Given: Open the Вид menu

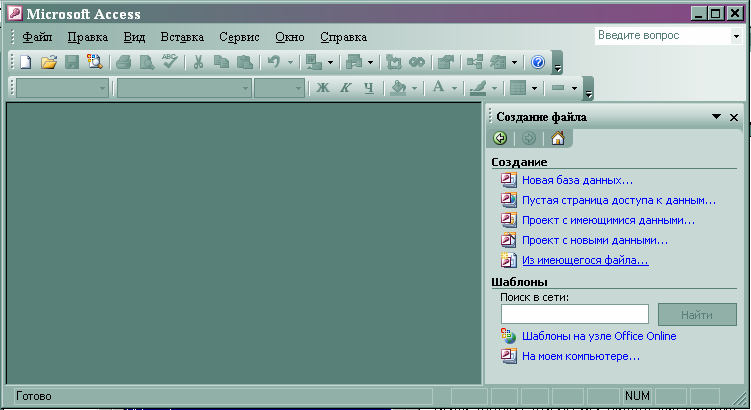Looking at the screenshot, I should (x=134, y=37).
